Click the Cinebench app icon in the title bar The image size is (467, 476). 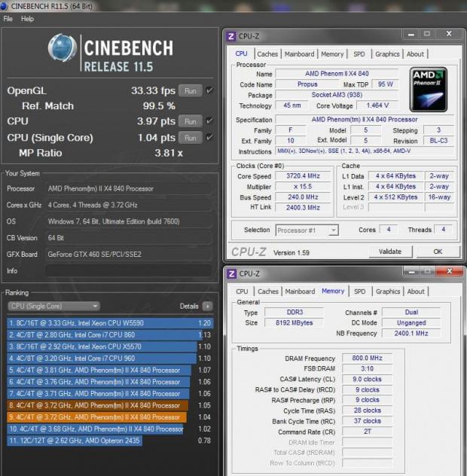pos(5,6)
